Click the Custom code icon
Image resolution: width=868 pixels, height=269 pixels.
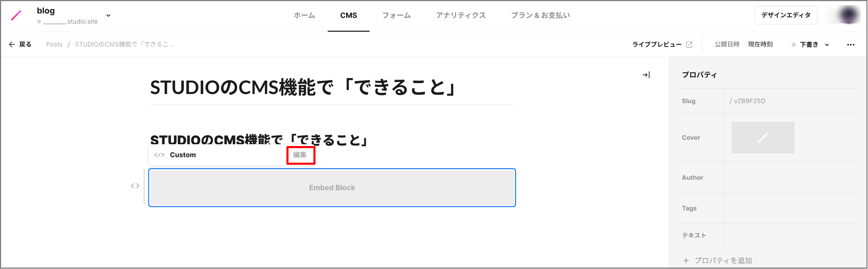click(x=159, y=155)
